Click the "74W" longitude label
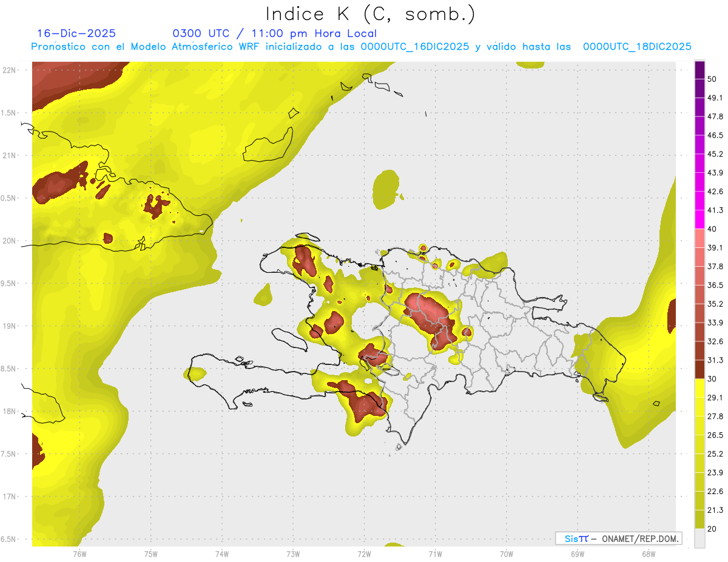This screenshot has width=728, height=562. pyautogui.click(x=222, y=554)
